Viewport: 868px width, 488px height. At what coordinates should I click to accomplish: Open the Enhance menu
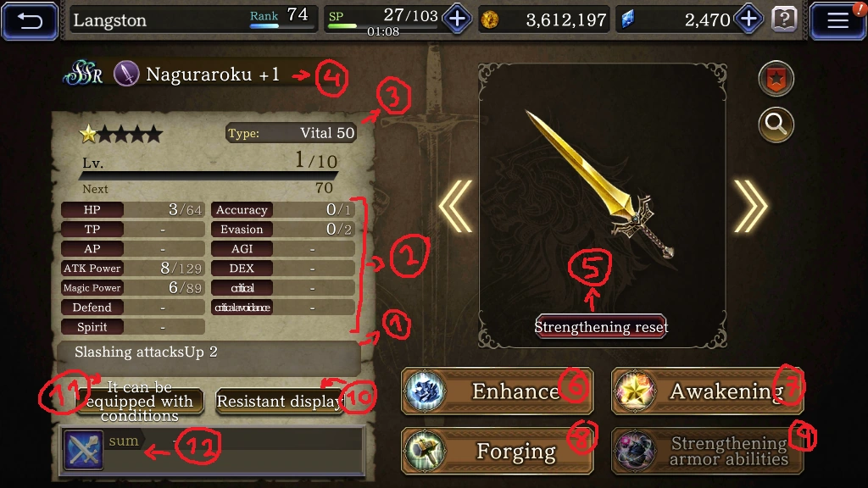click(497, 391)
